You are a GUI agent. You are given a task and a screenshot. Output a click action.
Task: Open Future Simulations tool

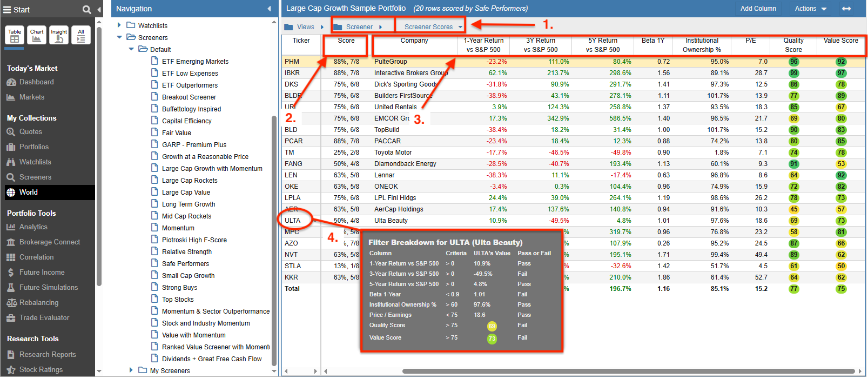tap(48, 288)
